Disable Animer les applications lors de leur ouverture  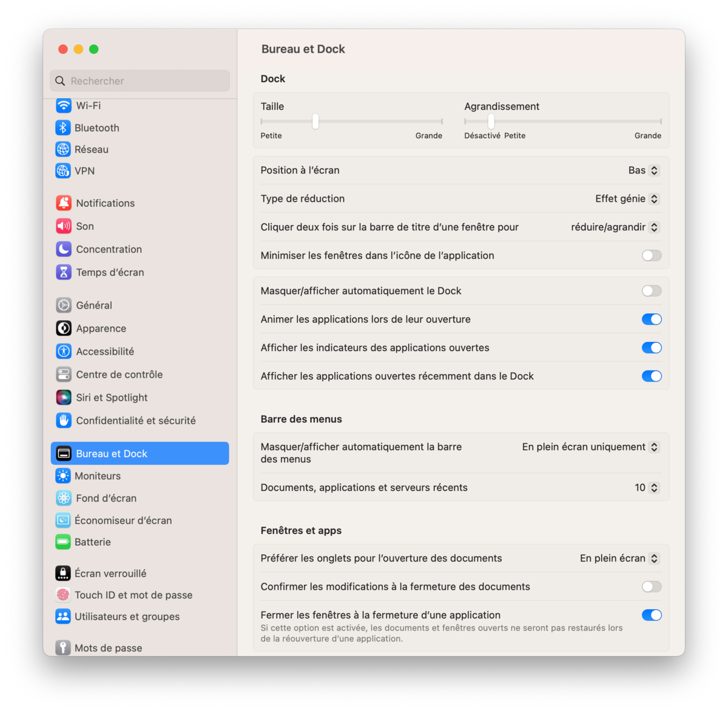click(652, 320)
